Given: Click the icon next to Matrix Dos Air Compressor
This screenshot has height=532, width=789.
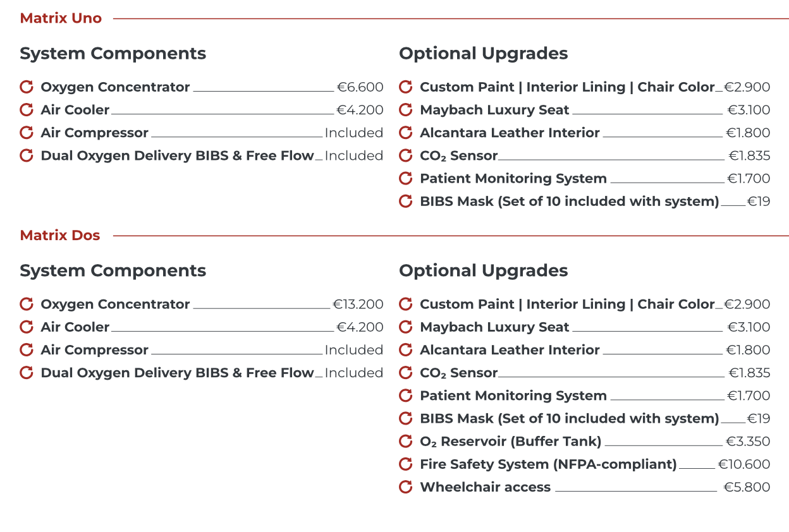Looking at the screenshot, I should tap(27, 350).
